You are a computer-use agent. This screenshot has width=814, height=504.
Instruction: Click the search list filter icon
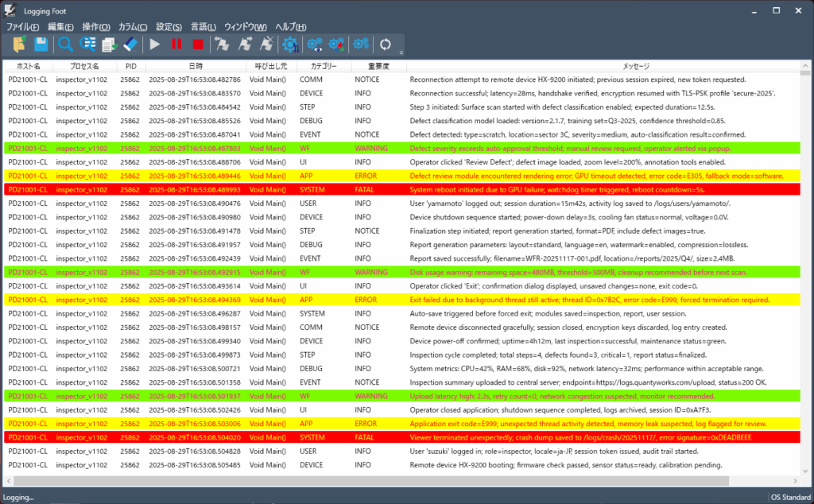[x=87, y=45]
